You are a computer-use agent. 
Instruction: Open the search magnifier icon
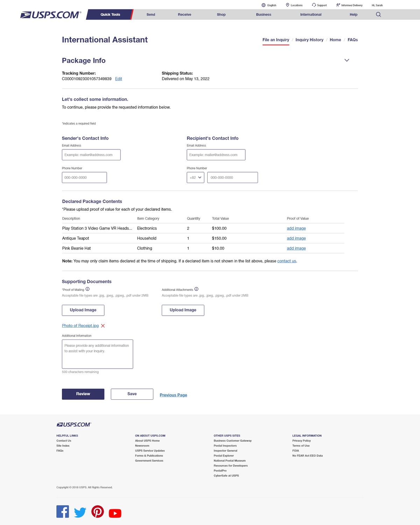pyautogui.click(x=378, y=14)
